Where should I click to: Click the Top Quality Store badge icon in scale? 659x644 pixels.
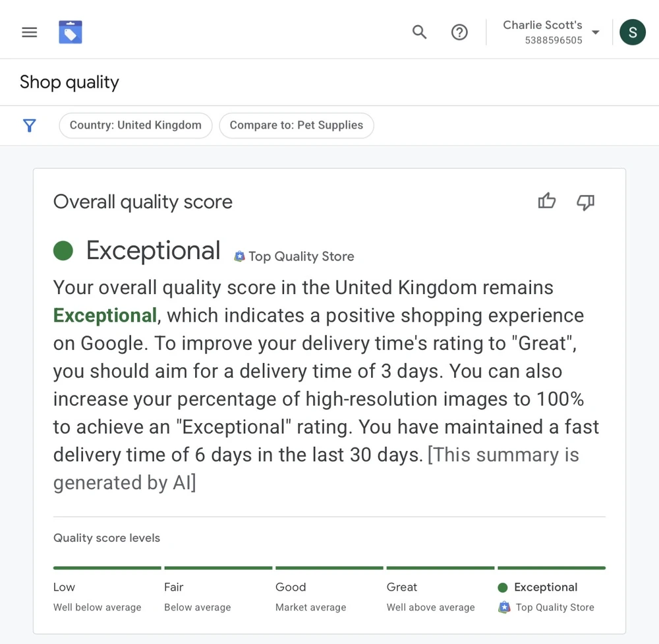pos(504,607)
